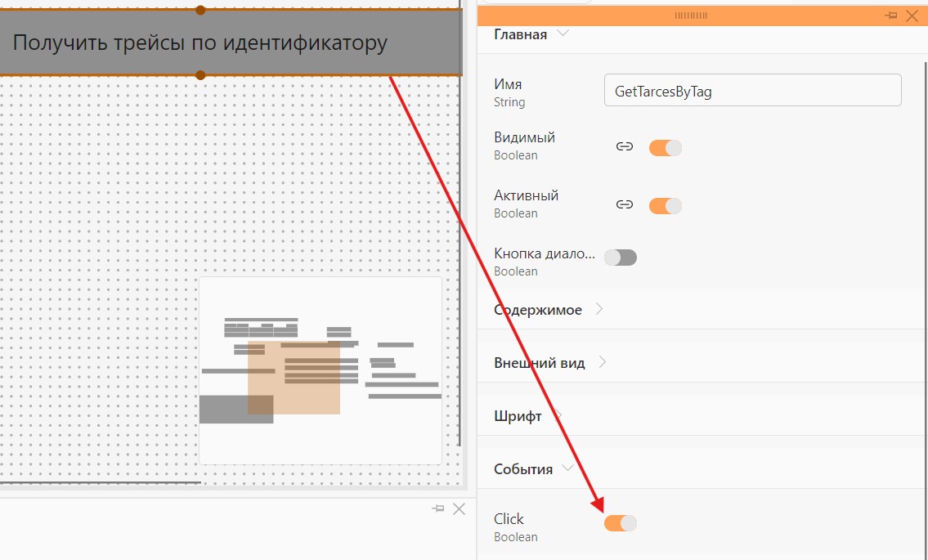
Task: Turn off the Click event switch
Action: (621, 522)
